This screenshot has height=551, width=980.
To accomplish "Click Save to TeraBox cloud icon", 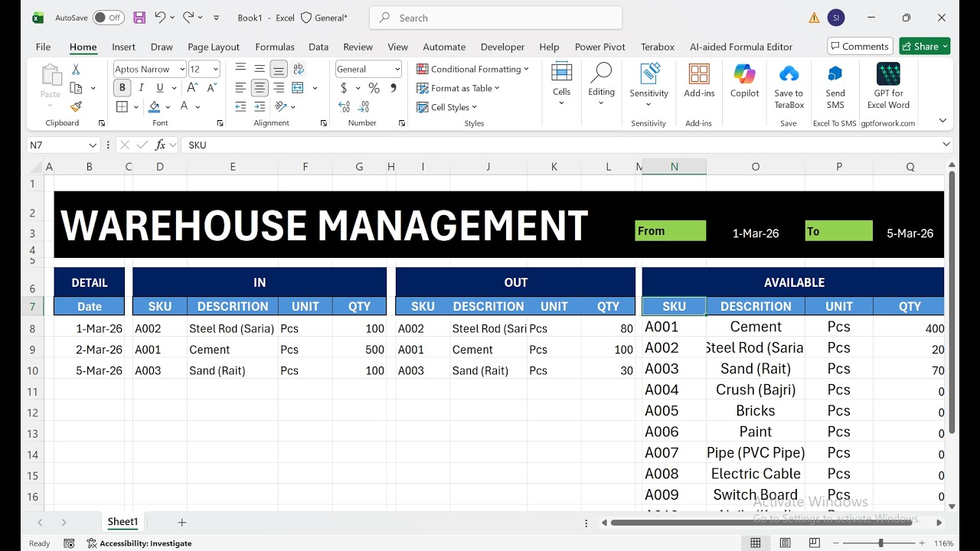I will coord(789,86).
